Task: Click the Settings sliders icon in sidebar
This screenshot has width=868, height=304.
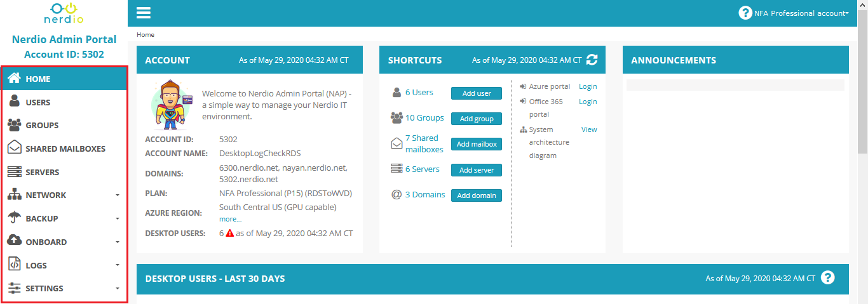Action: pyautogui.click(x=15, y=288)
